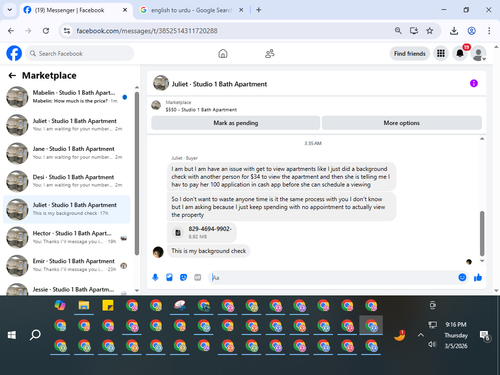Click Juliet's profile picture beside message
Viewport: 500px width, 375px height.
pos(158,252)
